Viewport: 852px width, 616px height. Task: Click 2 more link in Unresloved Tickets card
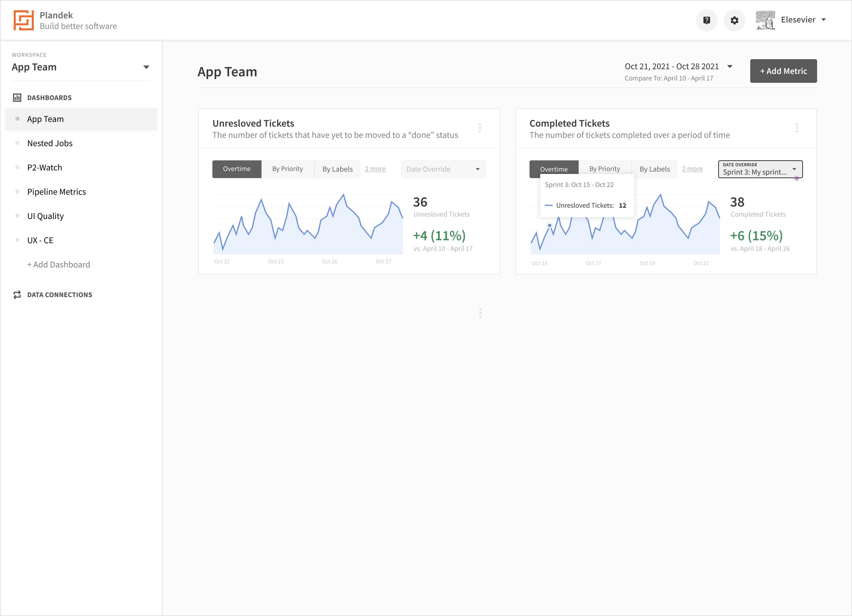click(375, 169)
